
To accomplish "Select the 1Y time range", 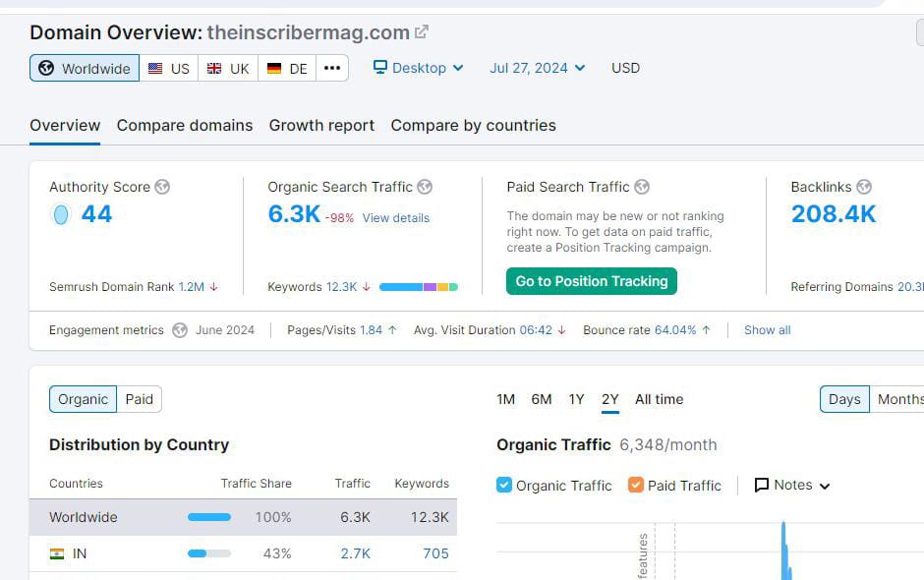I will 576,400.
